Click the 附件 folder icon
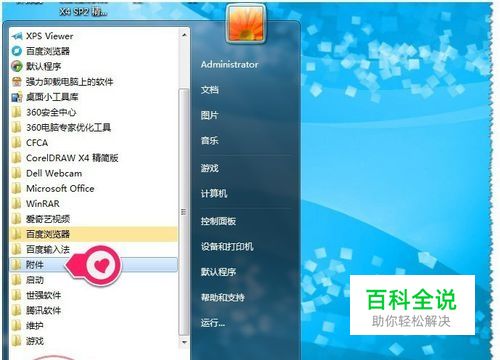 [17, 265]
